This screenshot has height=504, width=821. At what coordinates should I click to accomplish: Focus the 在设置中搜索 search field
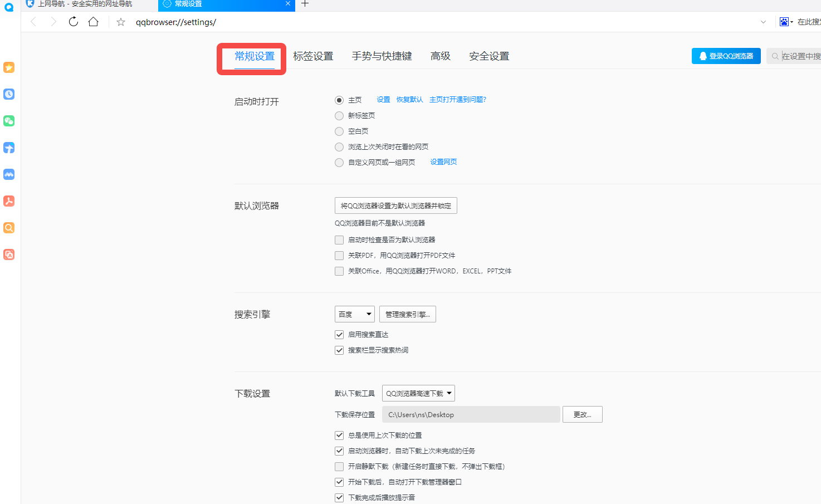point(794,56)
